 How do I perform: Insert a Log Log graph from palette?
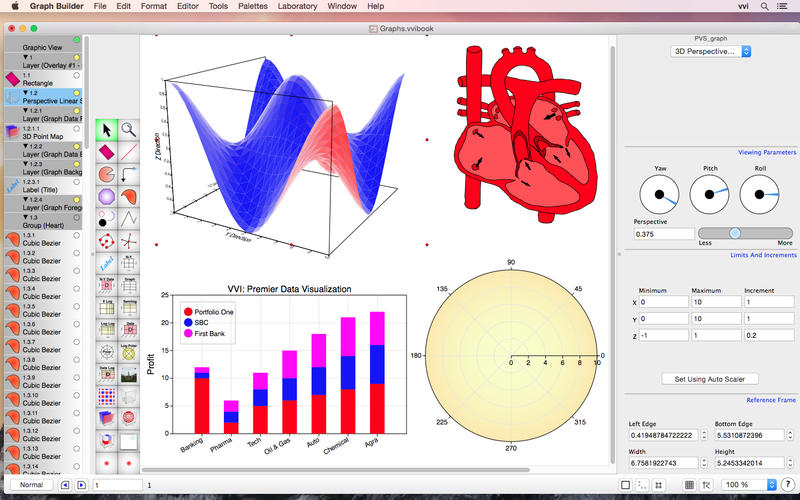107,330
